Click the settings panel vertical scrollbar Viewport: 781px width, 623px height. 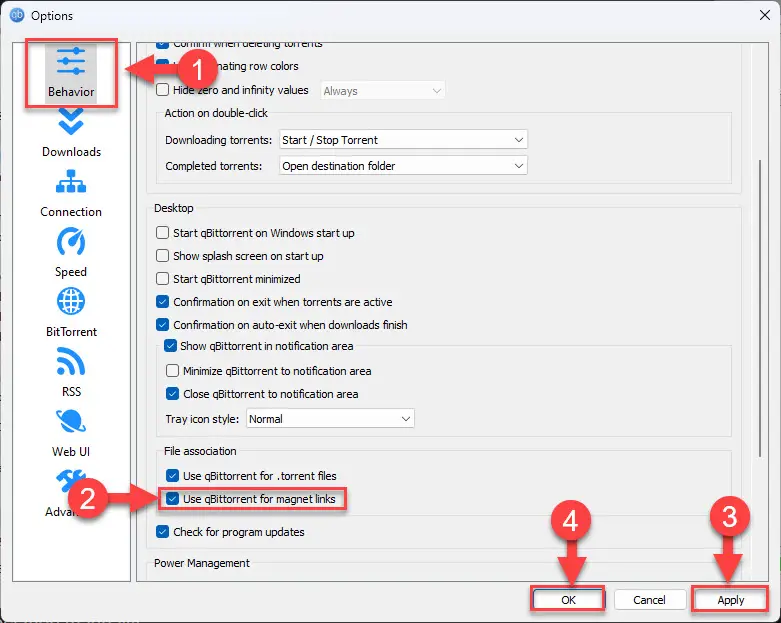(760, 308)
